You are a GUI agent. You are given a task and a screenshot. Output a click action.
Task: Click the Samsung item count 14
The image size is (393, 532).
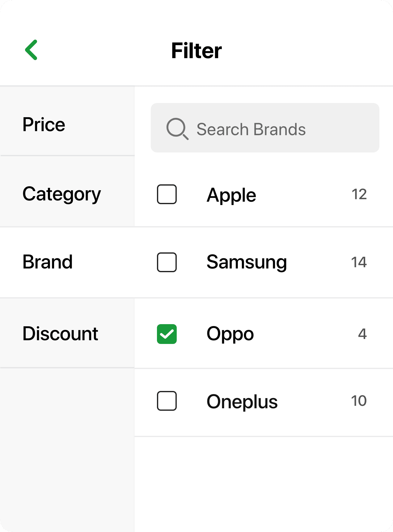click(359, 262)
